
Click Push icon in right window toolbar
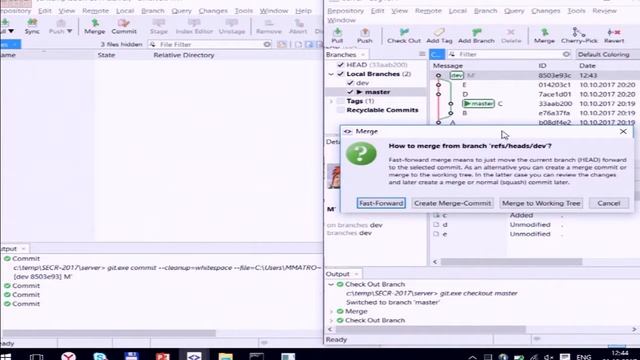tap(364, 36)
